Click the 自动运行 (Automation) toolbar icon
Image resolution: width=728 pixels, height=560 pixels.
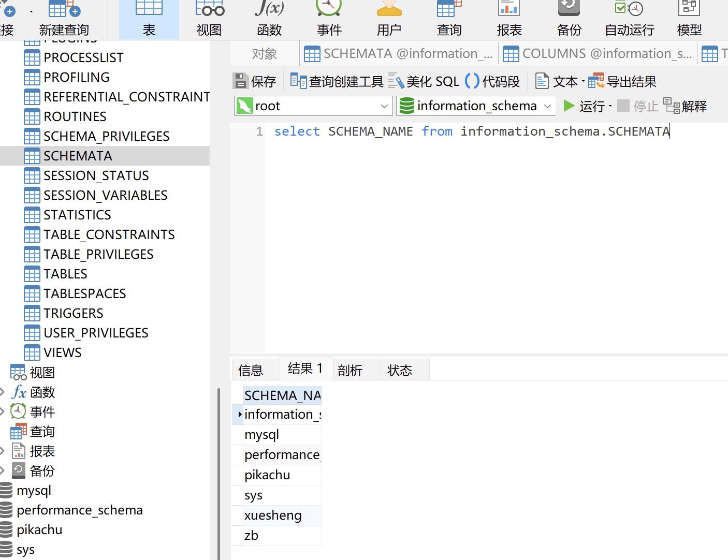(x=629, y=19)
